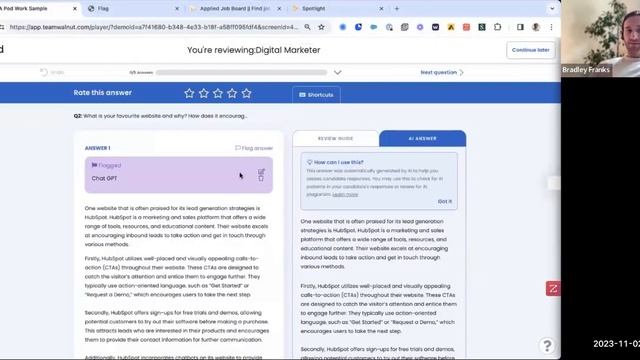Click the Undo button

pyautogui.click(x=52, y=72)
